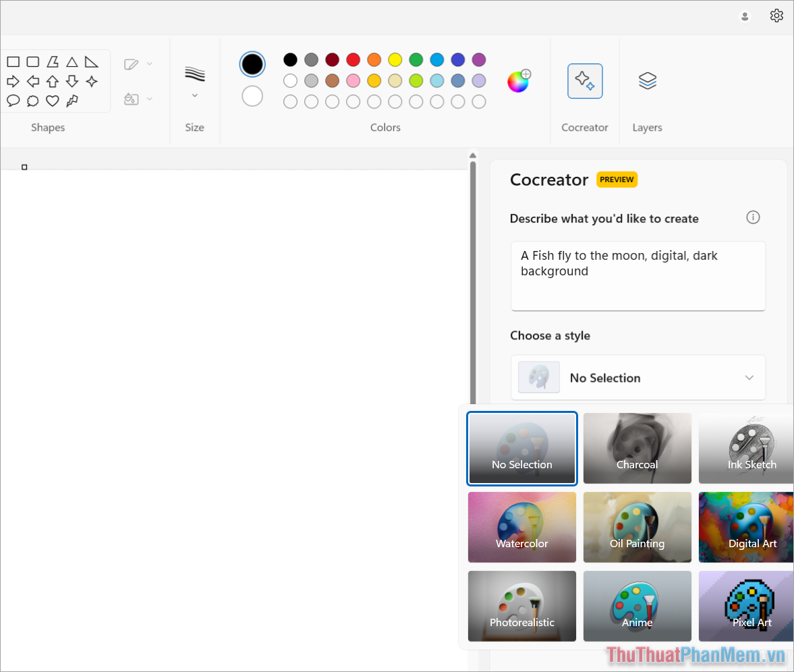This screenshot has width=794, height=672.
Task: Select the five-pointed star shape
Action: pyautogui.click(x=91, y=81)
